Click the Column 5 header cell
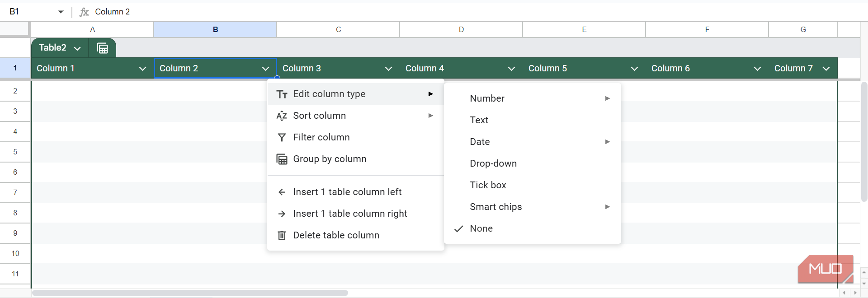The image size is (868, 298). [x=574, y=69]
